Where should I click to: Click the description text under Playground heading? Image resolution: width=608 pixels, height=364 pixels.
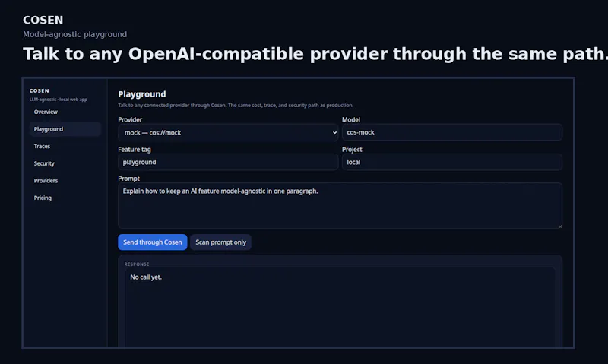coord(236,105)
